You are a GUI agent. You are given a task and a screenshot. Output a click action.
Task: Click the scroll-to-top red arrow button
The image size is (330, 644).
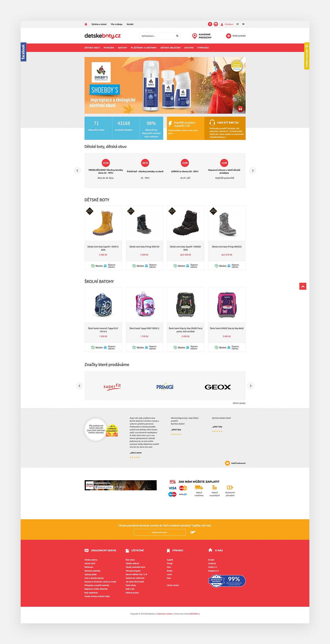coord(303,286)
